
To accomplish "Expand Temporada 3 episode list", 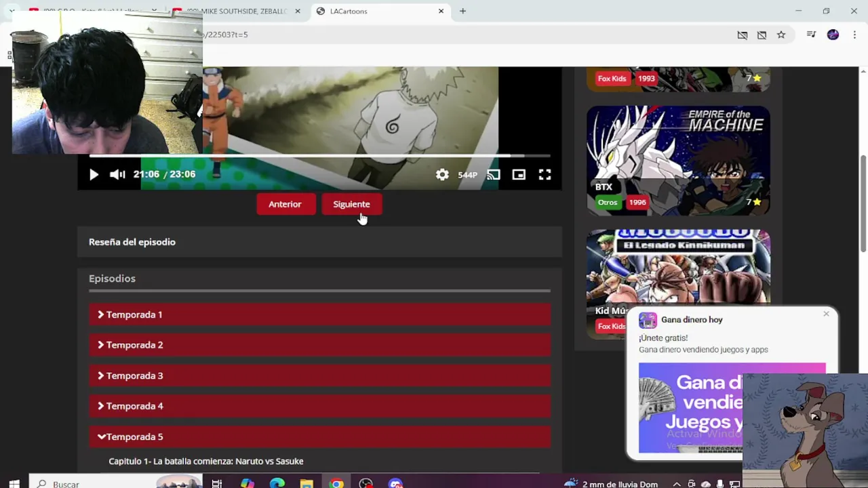I will coord(319,375).
